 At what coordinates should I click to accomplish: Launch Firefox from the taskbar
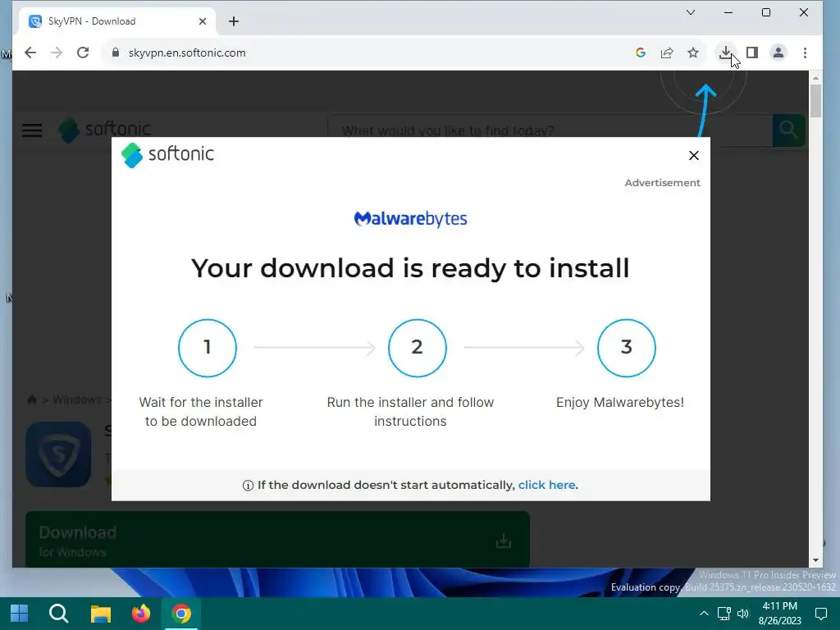(141, 613)
